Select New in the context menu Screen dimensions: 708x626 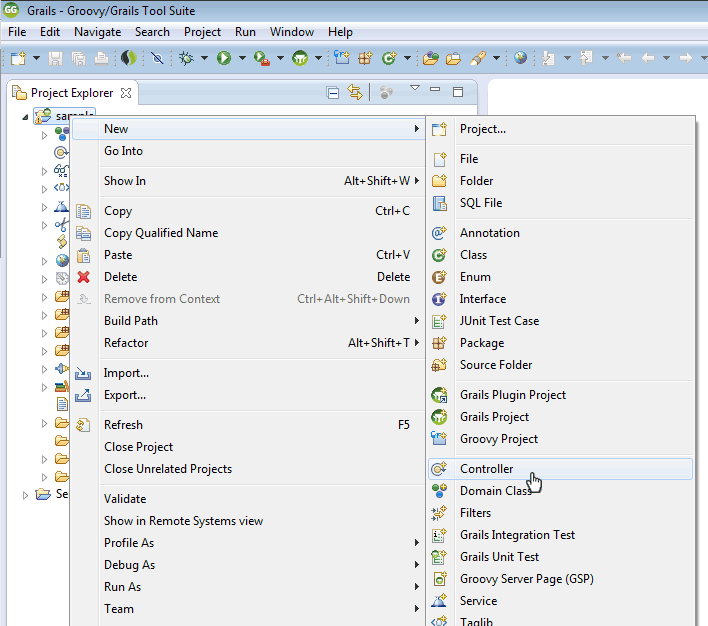point(248,129)
